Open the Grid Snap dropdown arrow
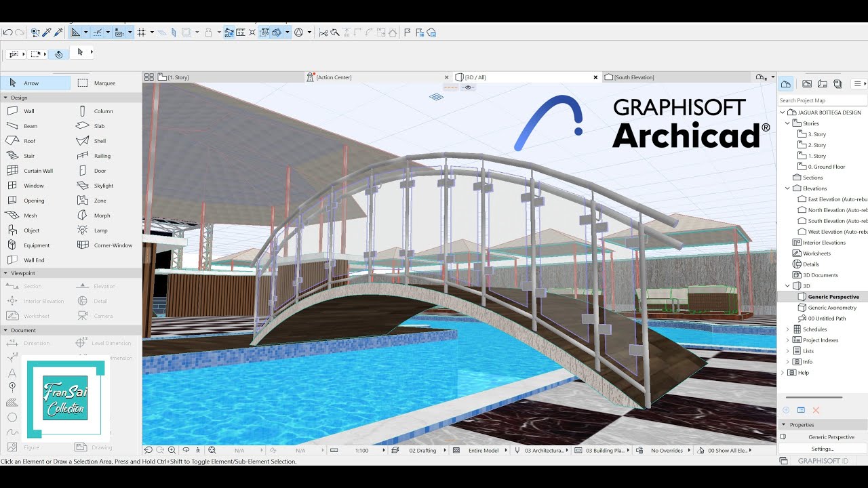 pos(152,33)
